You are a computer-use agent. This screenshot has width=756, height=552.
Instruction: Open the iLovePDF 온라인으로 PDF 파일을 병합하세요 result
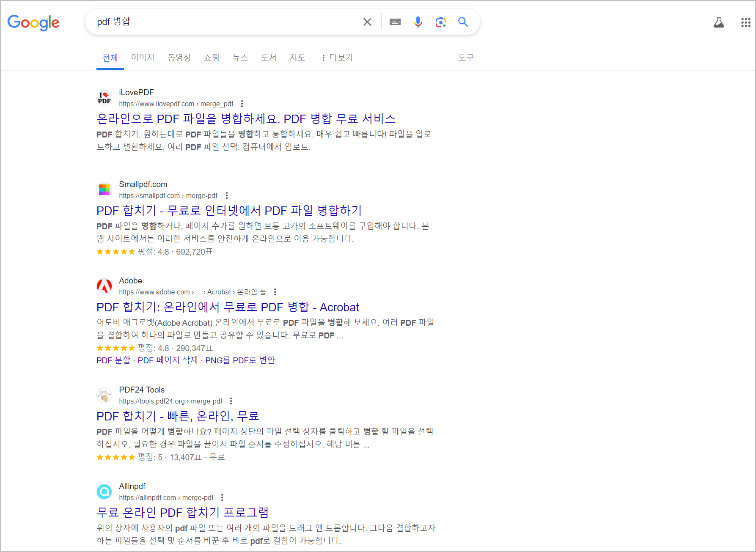point(246,119)
